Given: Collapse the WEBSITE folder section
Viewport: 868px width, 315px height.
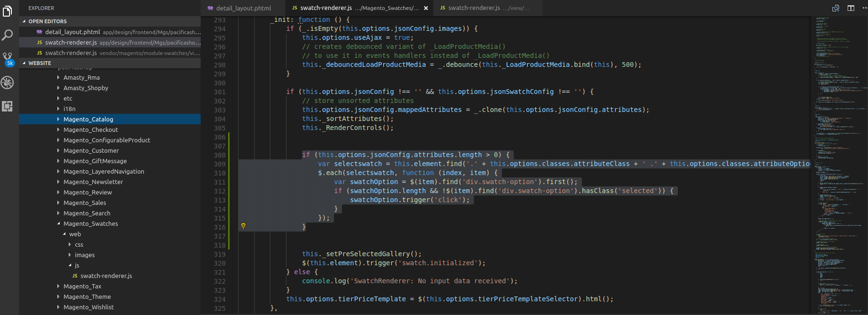Looking at the screenshot, I should click(x=24, y=63).
